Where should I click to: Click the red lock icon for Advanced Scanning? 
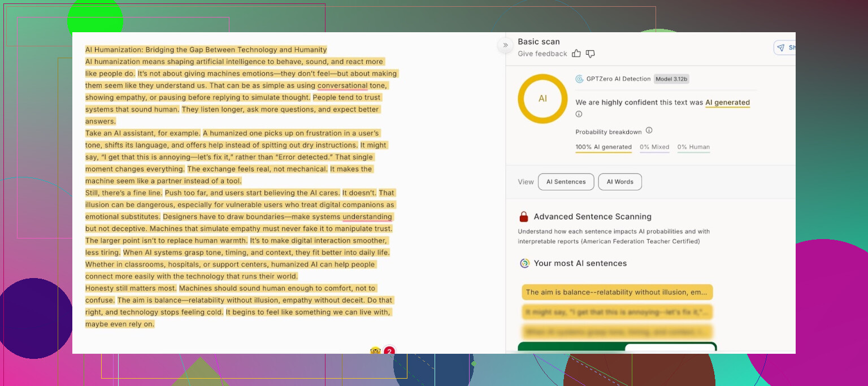click(524, 217)
